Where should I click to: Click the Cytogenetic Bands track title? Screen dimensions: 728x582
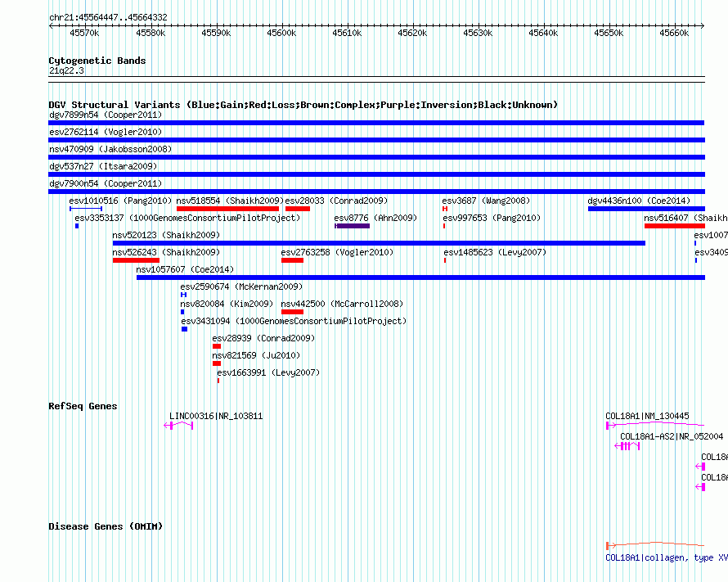[97, 61]
